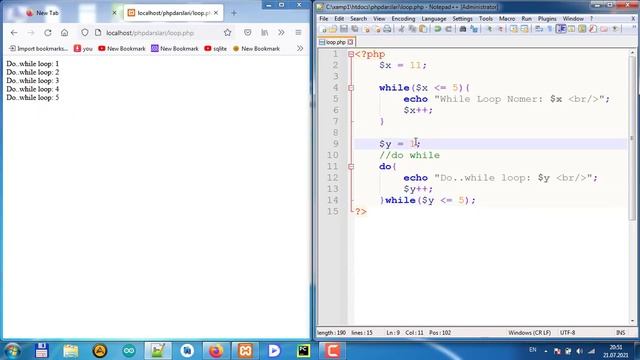Collapse the fold marker at line 1
640x360 pixels.
[x=351, y=54]
